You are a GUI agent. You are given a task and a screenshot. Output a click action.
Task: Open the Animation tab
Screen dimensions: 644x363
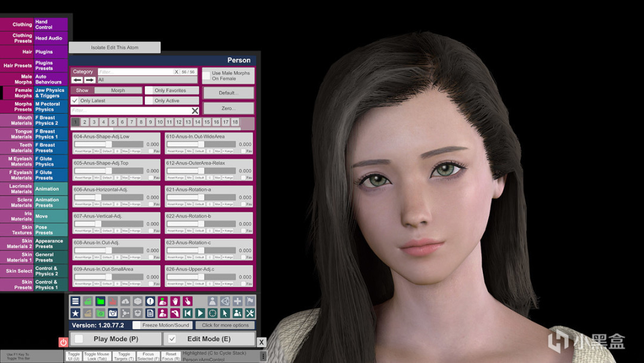click(x=51, y=189)
